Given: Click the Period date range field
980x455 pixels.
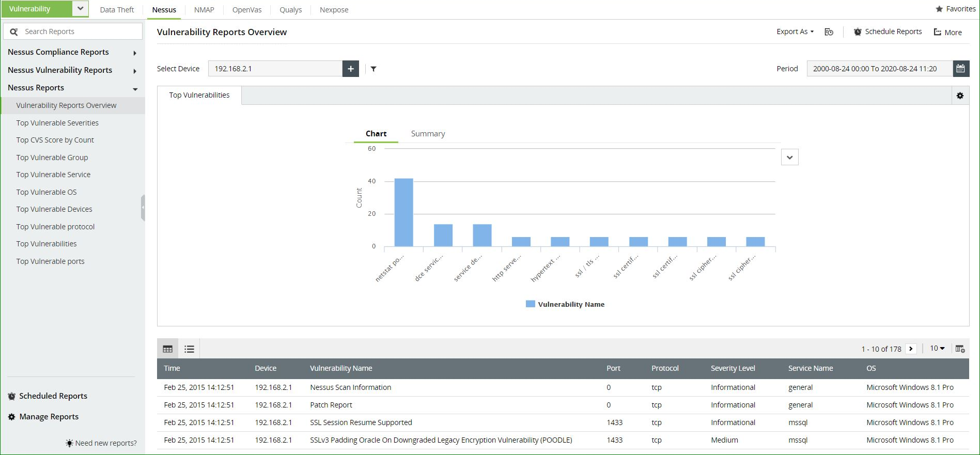Looking at the screenshot, I should tap(880, 69).
